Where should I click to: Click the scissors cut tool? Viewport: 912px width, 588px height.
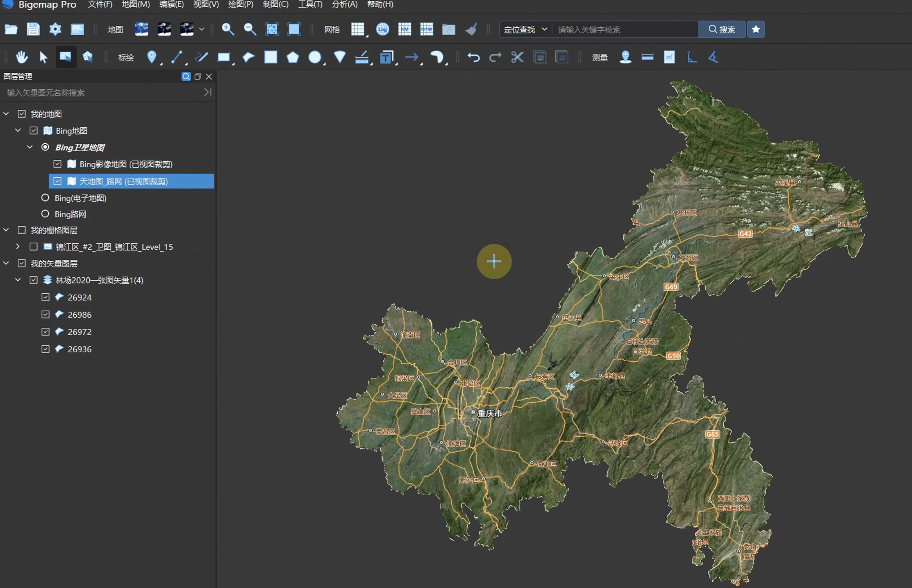tap(517, 57)
